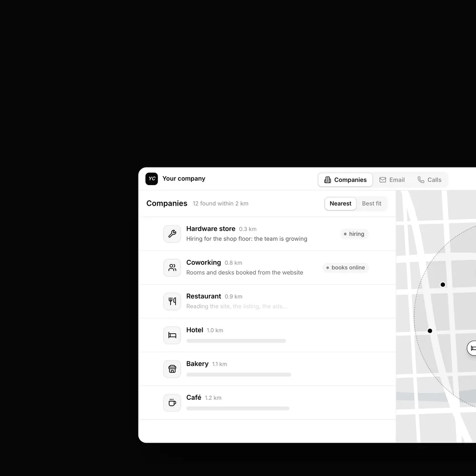Sort the list by Nearest

pyautogui.click(x=340, y=203)
